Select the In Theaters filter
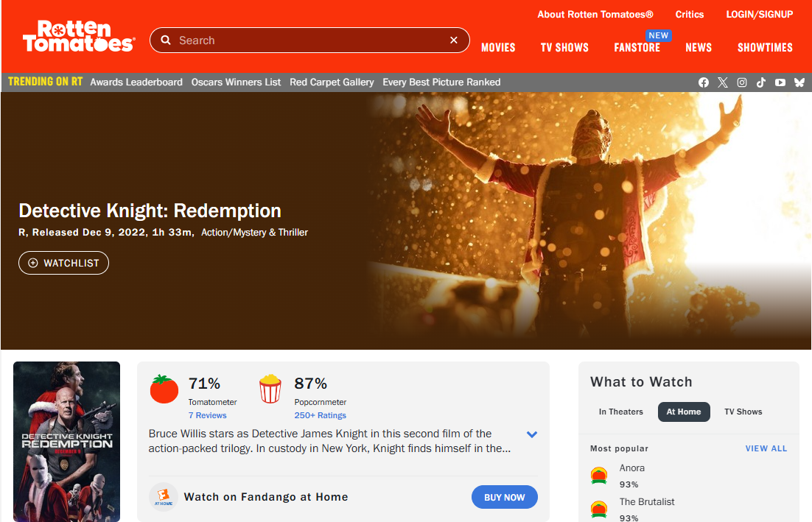The width and height of the screenshot is (812, 522). tap(620, 412)
